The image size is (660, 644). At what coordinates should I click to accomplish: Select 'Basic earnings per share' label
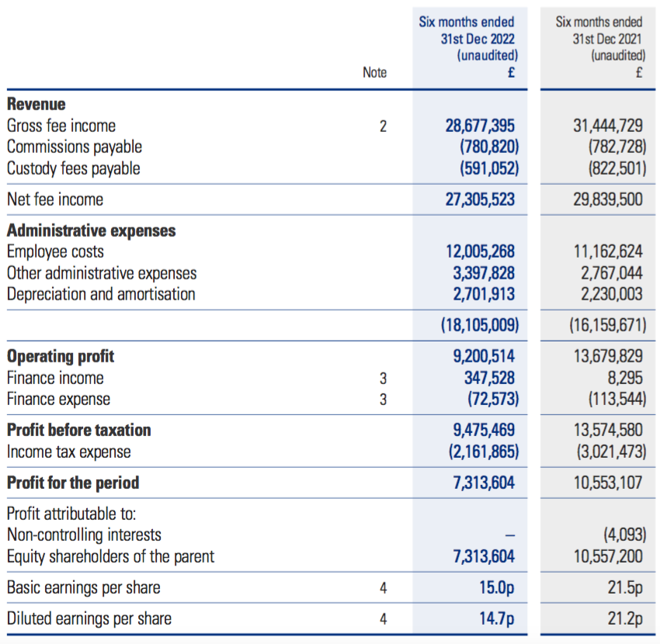(84, 588)
